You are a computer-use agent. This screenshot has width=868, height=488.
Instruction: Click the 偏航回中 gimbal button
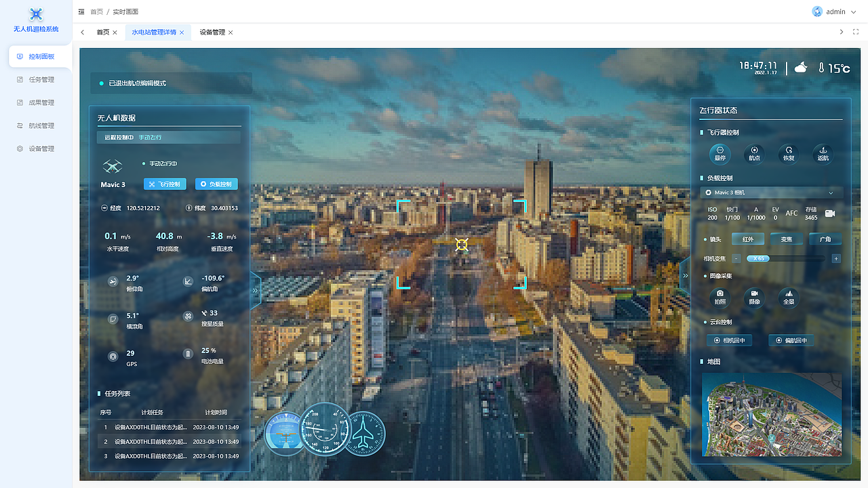click(791, 341)
